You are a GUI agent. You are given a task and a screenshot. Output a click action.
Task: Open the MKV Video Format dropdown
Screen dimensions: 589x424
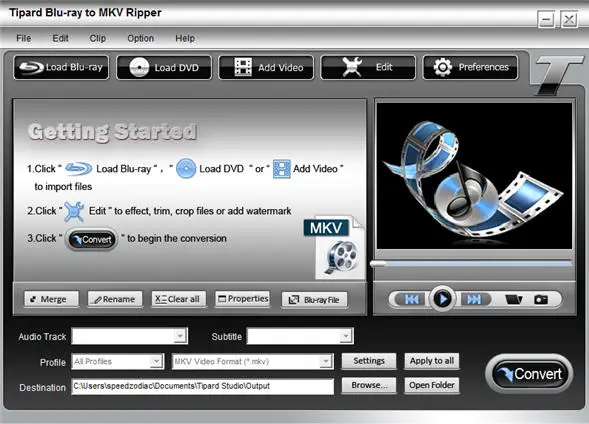tap(252, 362)
